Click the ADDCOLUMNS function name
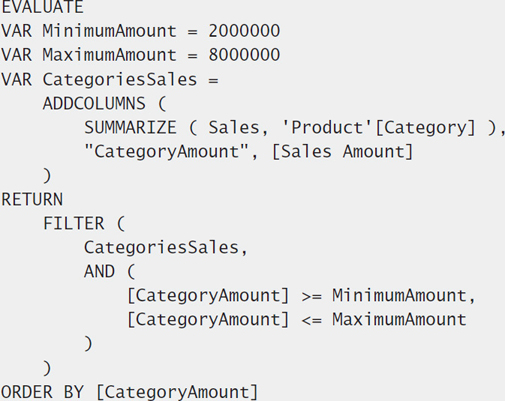 pyautogui.click(x=94, y=103)
